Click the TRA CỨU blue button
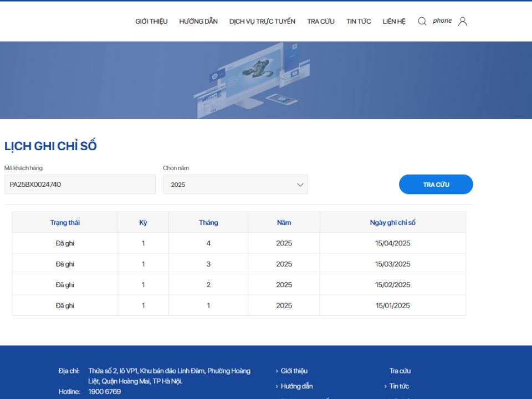This screenshot has width=532, height=399. point(436,185)
